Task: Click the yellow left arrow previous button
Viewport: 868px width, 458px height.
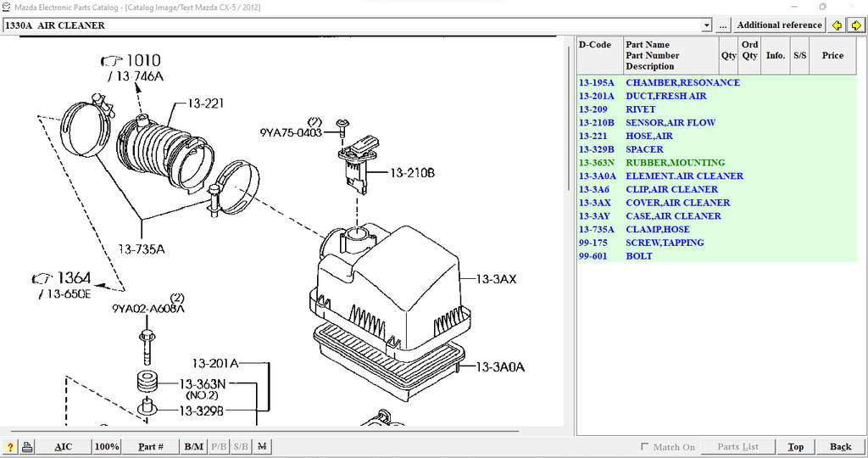Action: 837,25
